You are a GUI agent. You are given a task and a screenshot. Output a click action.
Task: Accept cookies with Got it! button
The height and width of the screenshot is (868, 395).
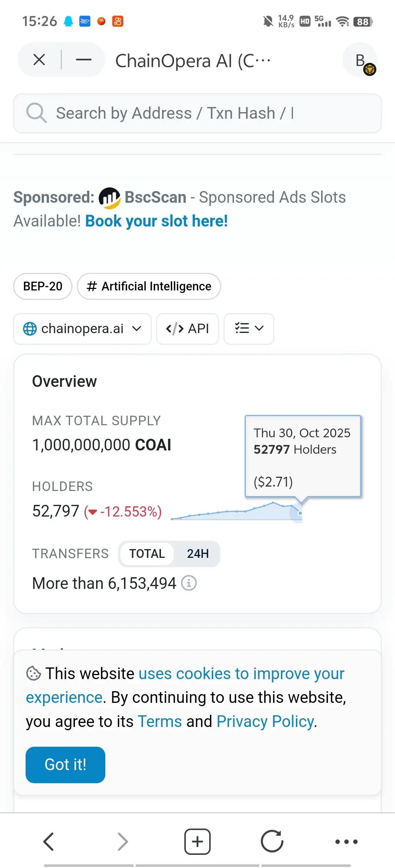[x=65, y=765]
